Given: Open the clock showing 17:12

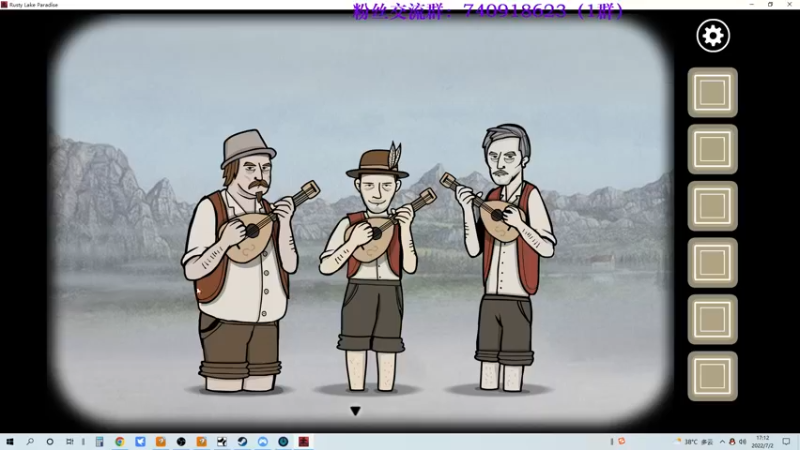Looking at the screenshot, I should click(x=762, y=442).
